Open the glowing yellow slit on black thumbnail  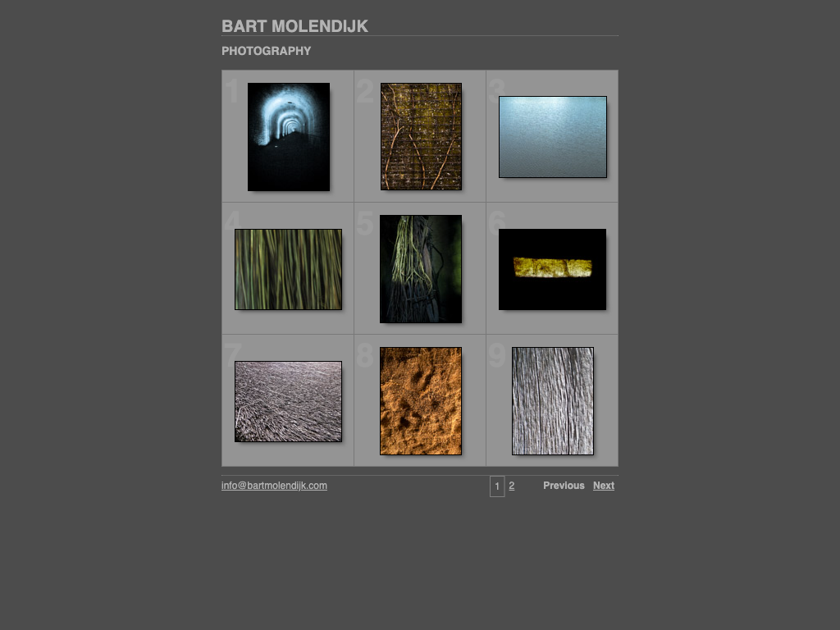click(552, 269)
